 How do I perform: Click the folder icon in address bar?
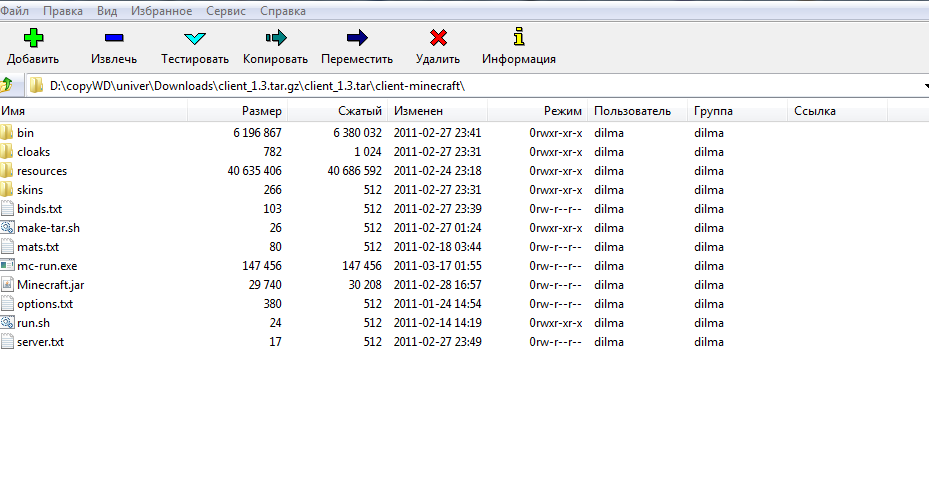[x=36, y=86]
